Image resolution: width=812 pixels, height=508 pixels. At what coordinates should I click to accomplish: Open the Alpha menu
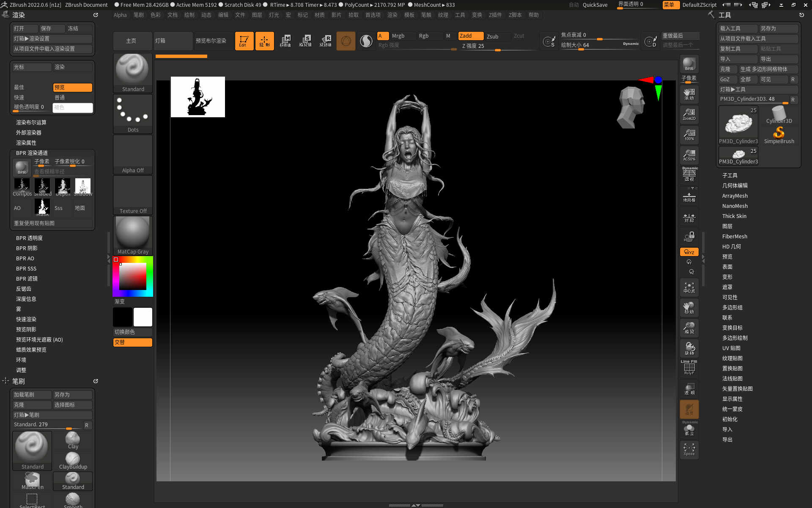pyautogui.click(x=120, y=15)
